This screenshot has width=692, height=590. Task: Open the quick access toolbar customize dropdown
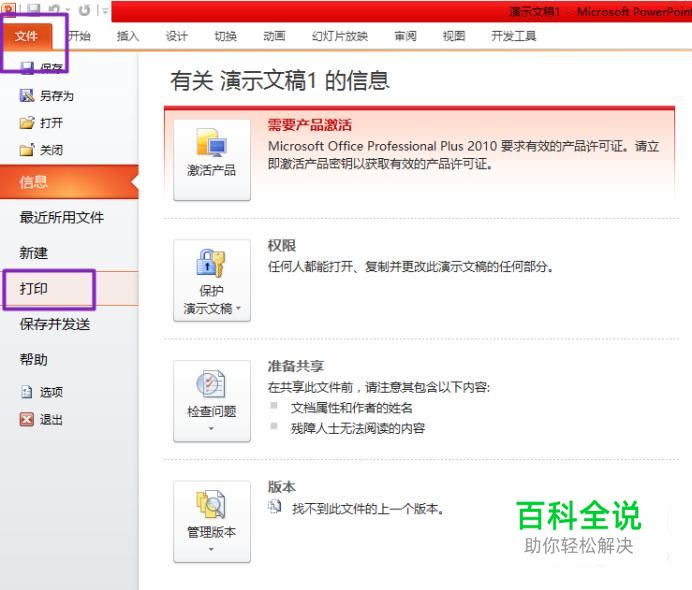(105, 10)
